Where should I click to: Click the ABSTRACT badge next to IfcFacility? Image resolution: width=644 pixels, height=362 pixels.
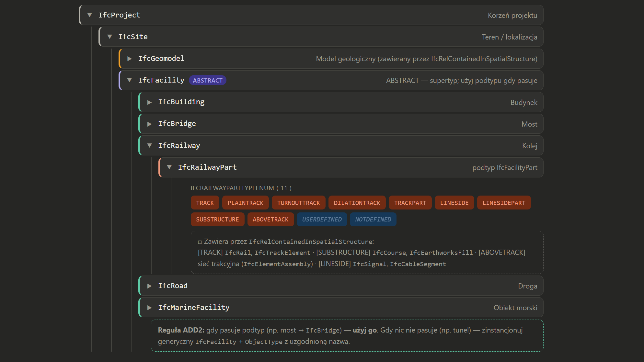[208, 80]
